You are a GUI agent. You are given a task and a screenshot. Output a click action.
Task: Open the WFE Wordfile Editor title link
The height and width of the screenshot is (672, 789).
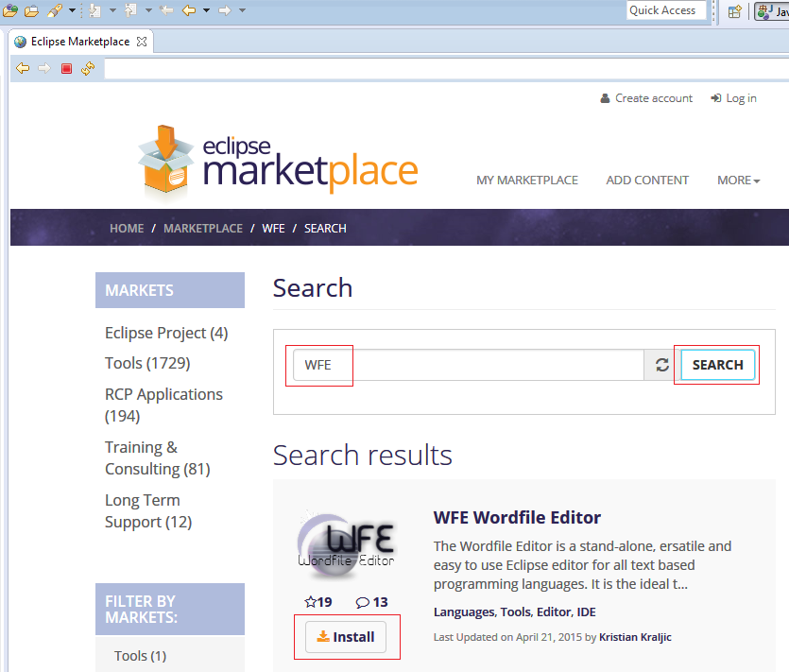click(x=517, y=517)
